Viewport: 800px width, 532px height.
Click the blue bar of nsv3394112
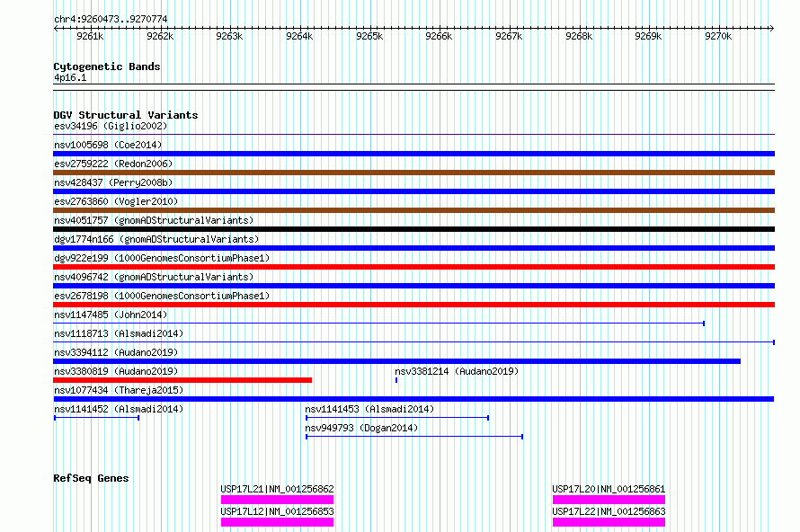coord(396,361)
